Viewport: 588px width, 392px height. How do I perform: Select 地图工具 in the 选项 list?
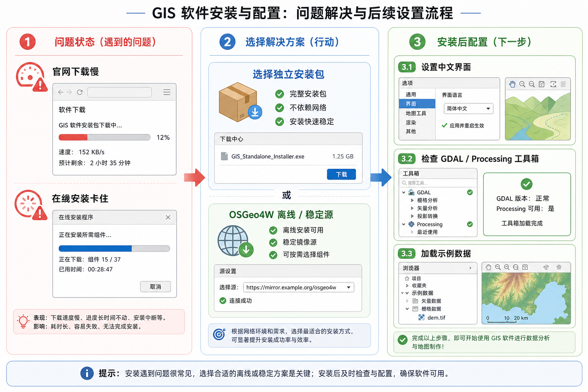(x=417, y=113)
